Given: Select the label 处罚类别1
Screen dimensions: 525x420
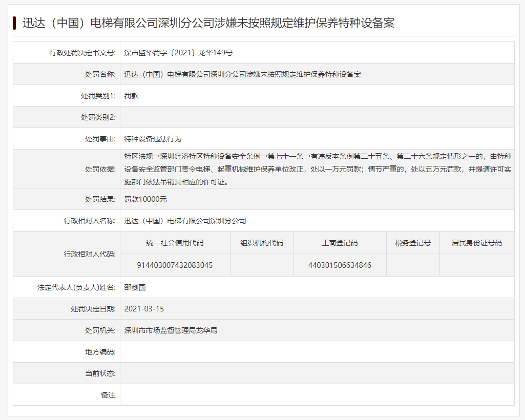Looking at the screenshot, I should [98, 96].
